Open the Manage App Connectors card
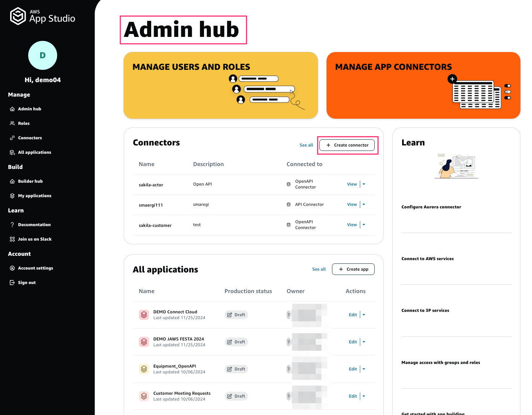Viewport: 532px width, 415px height. click(424, 85)
